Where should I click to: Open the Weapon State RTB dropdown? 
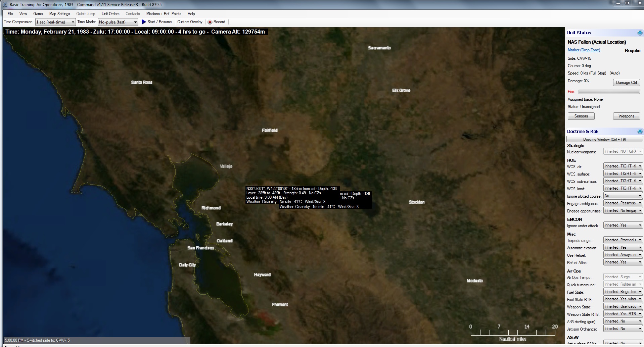pos(623,314)
